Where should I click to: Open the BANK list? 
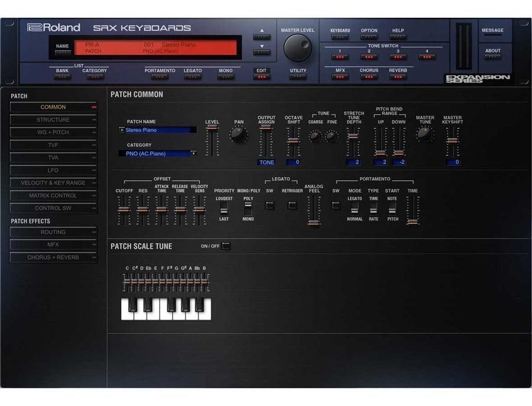click(62, 77)
